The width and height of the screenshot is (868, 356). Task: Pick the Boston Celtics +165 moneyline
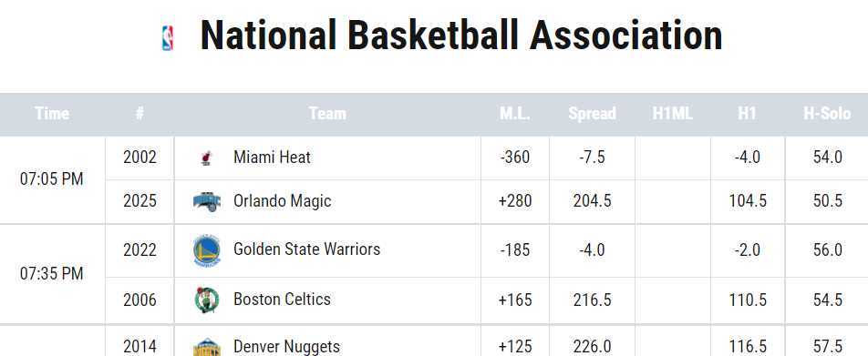515,300
